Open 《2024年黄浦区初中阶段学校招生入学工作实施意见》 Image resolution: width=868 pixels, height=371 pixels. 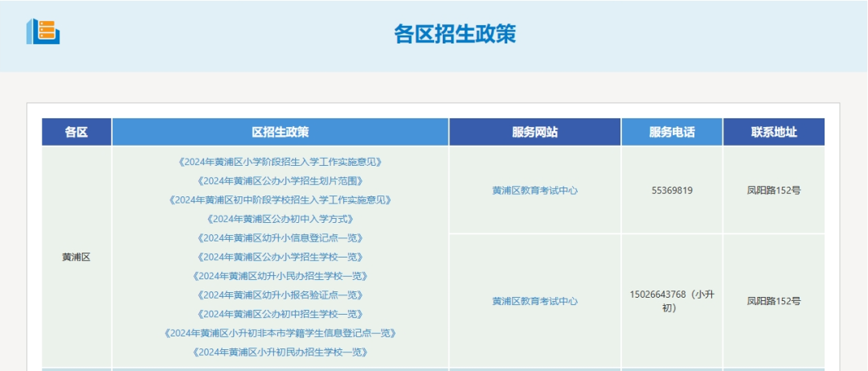click(x=280, y=200)
